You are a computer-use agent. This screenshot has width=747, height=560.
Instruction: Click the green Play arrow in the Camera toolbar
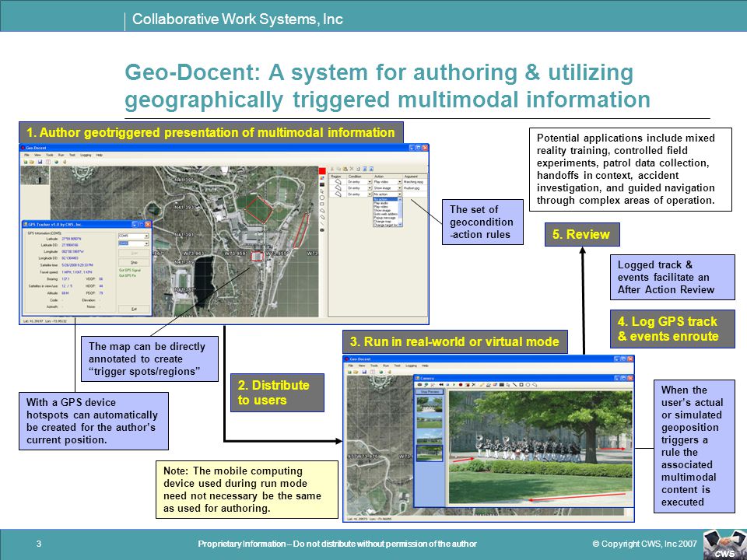454,385
